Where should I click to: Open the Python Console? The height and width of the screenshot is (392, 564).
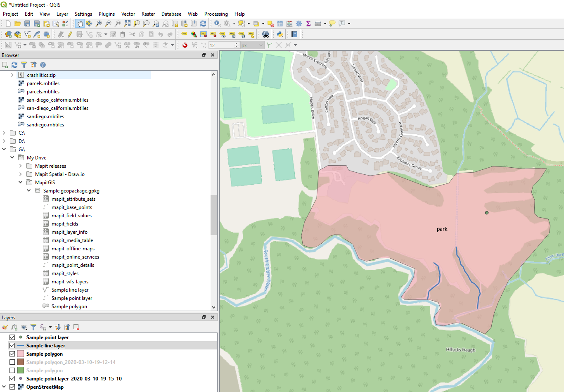pyautogui.click(x=280, y=34)
